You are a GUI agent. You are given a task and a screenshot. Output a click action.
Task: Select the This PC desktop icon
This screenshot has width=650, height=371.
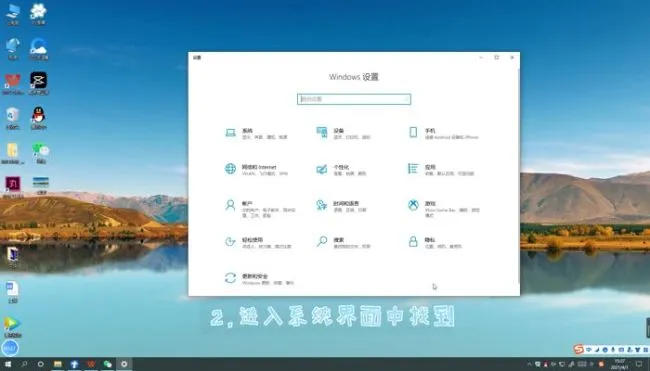[x=13, y=14]
